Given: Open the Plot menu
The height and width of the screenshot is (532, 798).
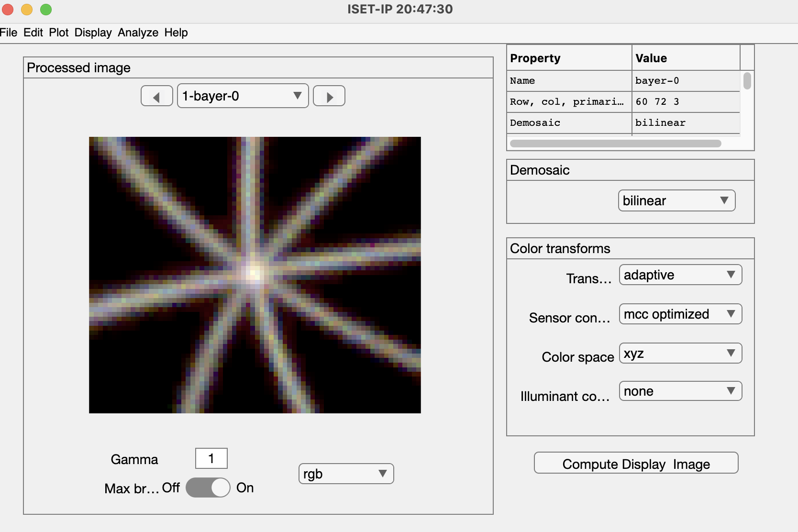Looking at the screenshot, I should point(59,33).
